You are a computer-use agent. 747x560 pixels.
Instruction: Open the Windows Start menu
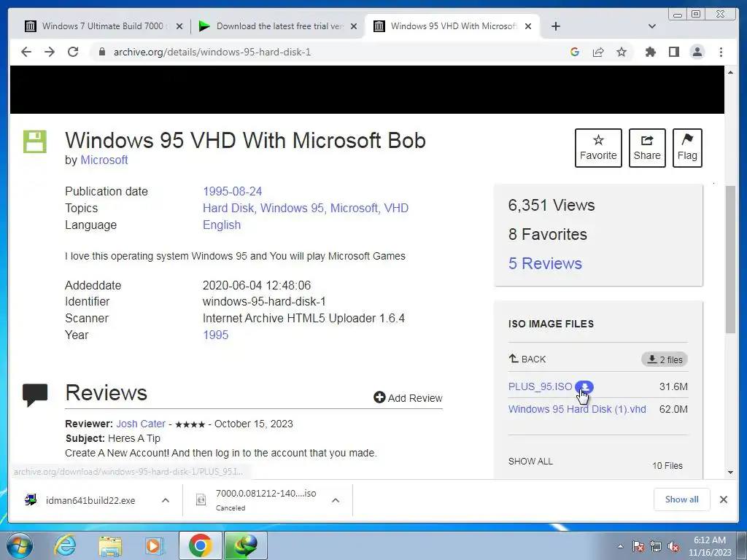[x=18, y=545]
